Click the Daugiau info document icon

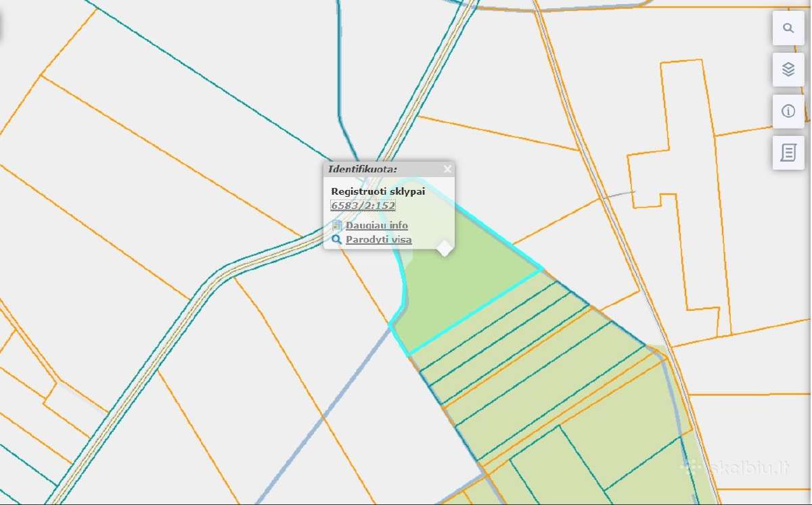coord(337,225)
